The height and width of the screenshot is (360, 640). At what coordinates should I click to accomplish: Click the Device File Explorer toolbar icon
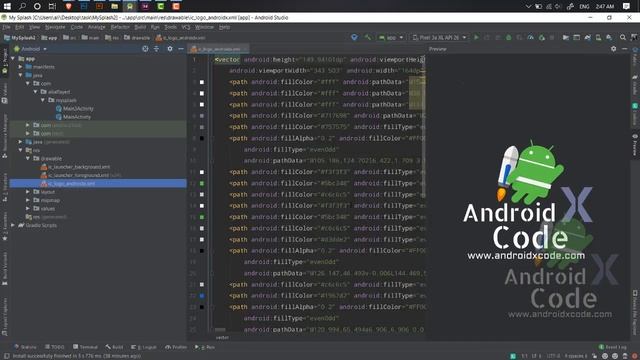coord(635,313)
